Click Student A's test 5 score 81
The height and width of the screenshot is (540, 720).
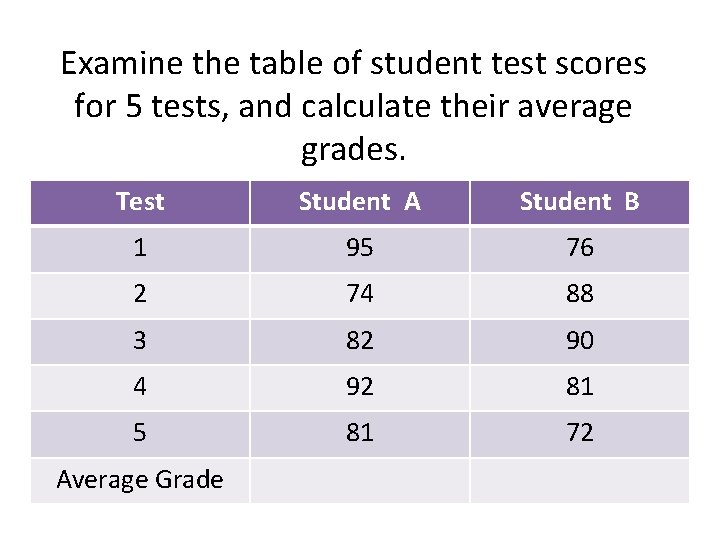360,433
